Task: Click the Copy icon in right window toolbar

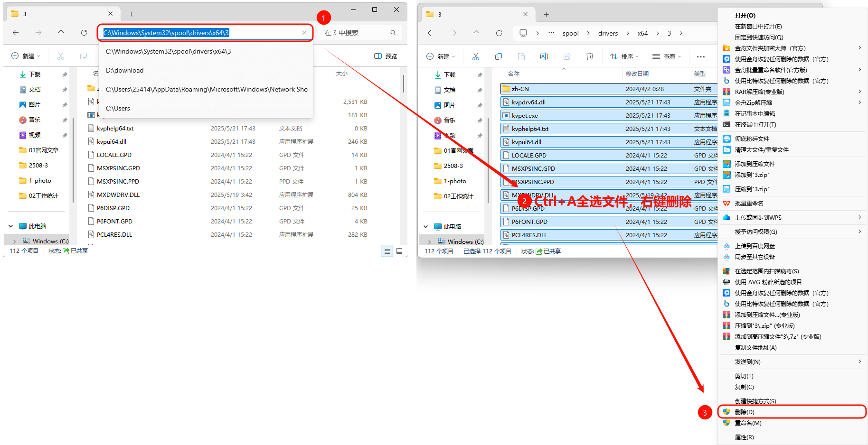Action: 498,56
